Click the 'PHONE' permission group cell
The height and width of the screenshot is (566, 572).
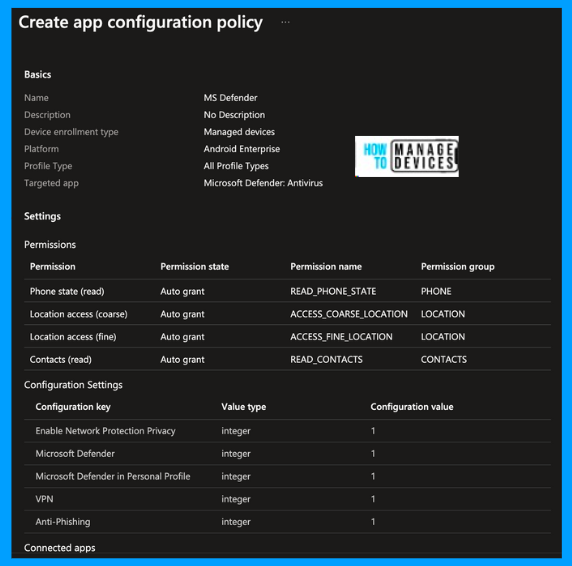(436, 291)
